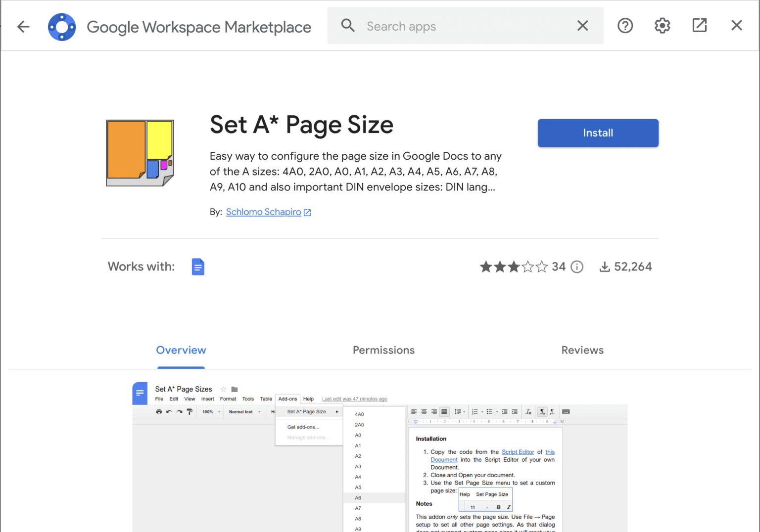Open the Add-ons menu

pos(287,399)
